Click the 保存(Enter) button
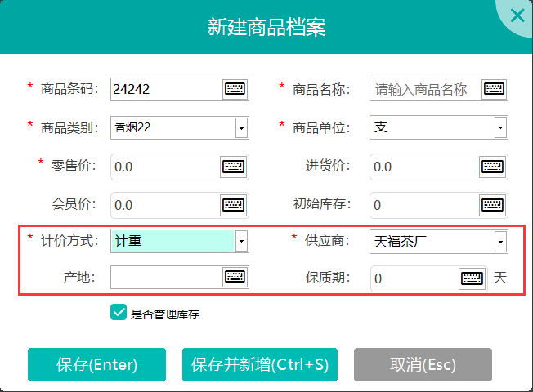Image resolution: width=533 pixels, height=392 pixels. tap(96, 364)
